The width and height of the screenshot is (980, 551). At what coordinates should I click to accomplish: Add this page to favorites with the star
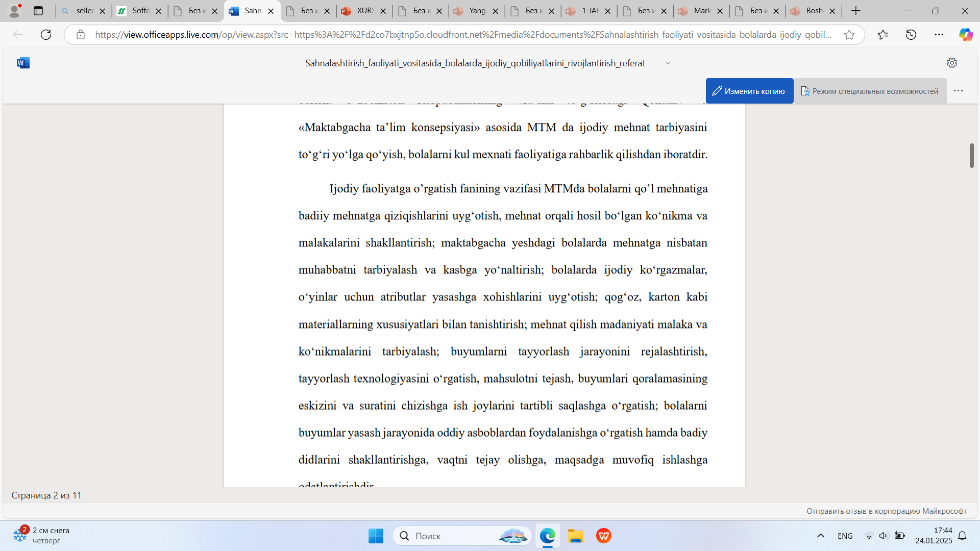coord(849,35)
